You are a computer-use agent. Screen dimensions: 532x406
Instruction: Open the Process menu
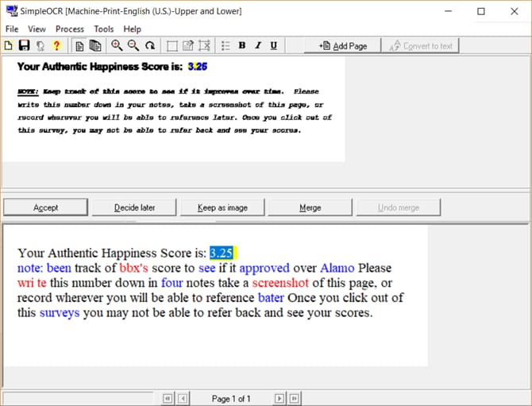coord(70,29)
